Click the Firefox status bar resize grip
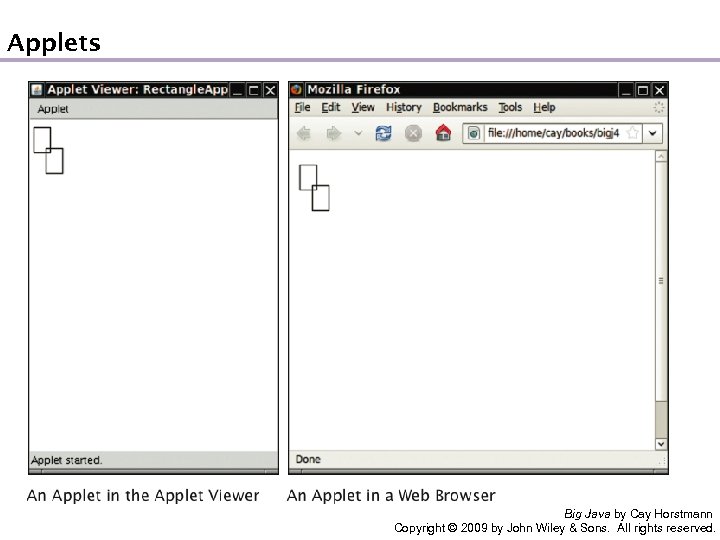Screen dimensions: 720x540 (x=662, y=462)
